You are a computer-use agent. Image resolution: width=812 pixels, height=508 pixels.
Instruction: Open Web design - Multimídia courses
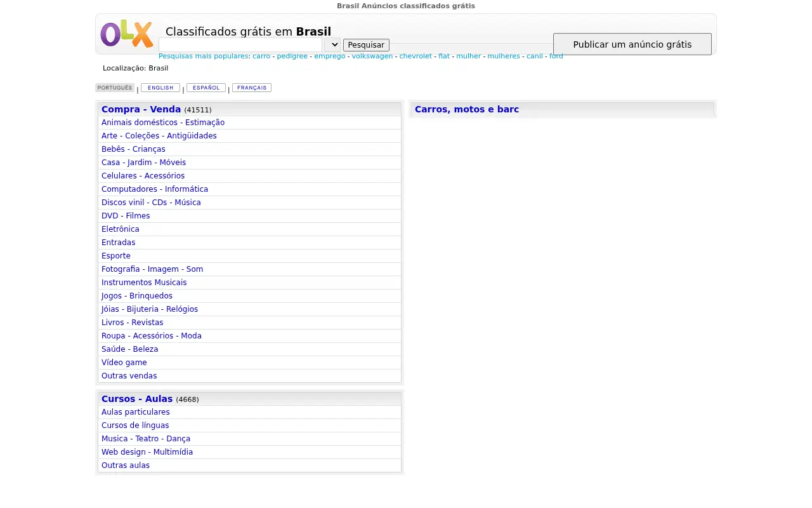click(147, 452)
